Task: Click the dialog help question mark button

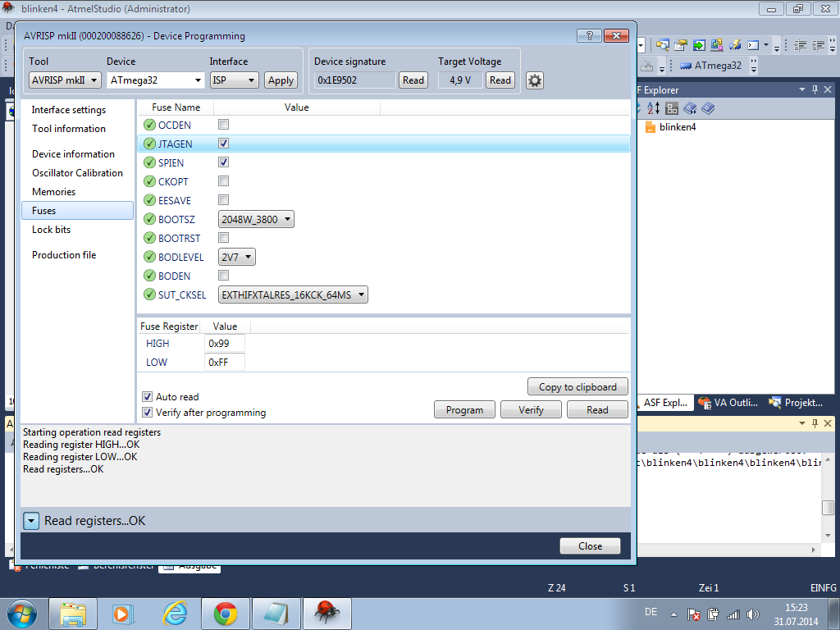Action: 589,36
